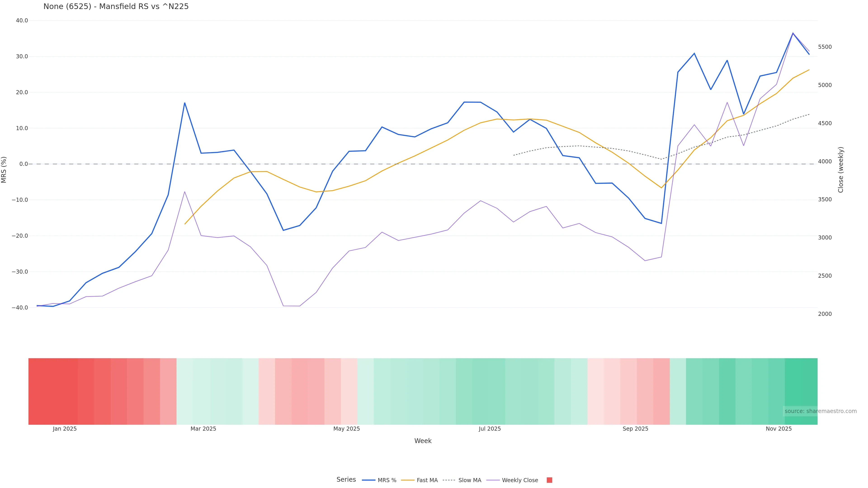Click the "Week" x-axis title

423,441
